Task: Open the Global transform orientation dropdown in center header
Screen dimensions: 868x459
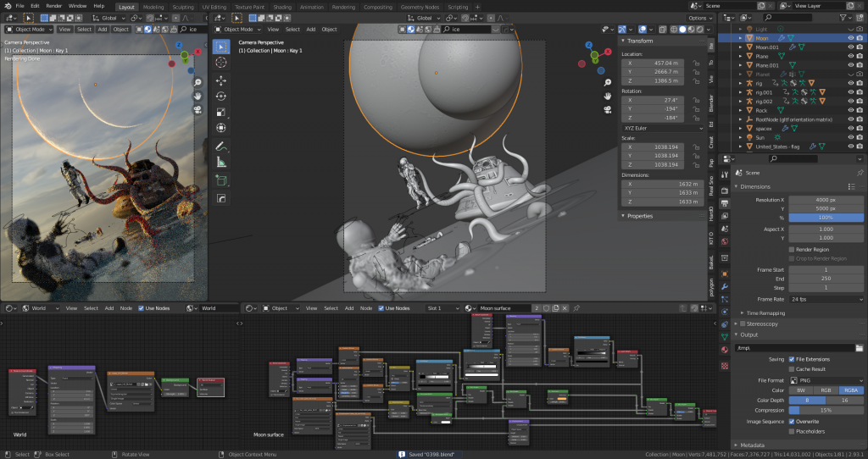Action: pyautogui.click(x=426, y=18)
